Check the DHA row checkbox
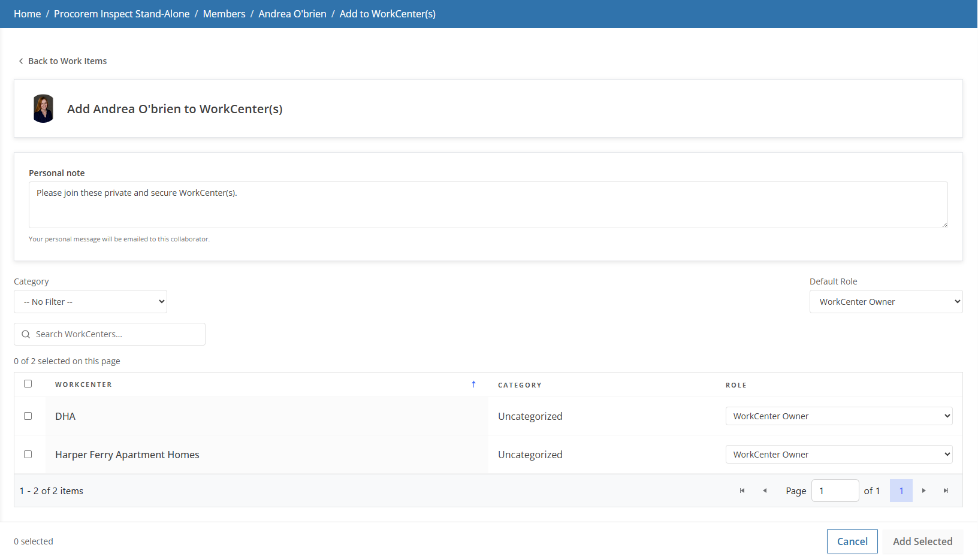978x560 pixels. pos(28,416)
